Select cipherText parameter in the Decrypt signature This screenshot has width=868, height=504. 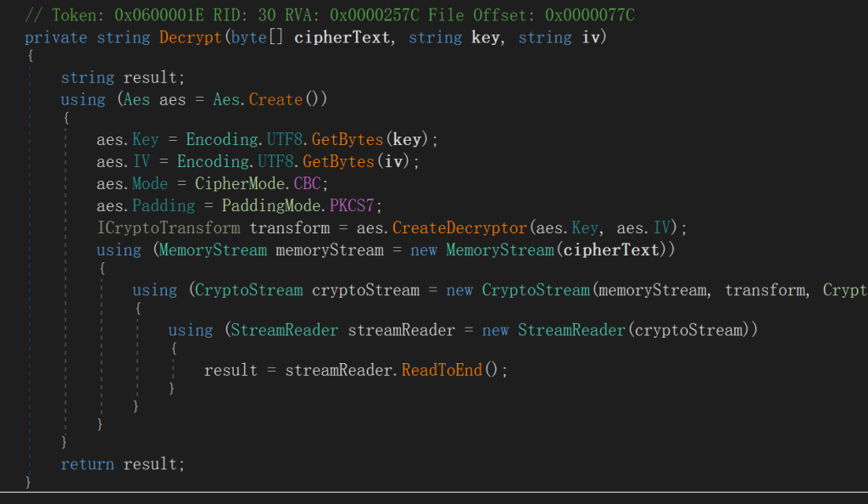pyautogui.click(x=342, y=37)
